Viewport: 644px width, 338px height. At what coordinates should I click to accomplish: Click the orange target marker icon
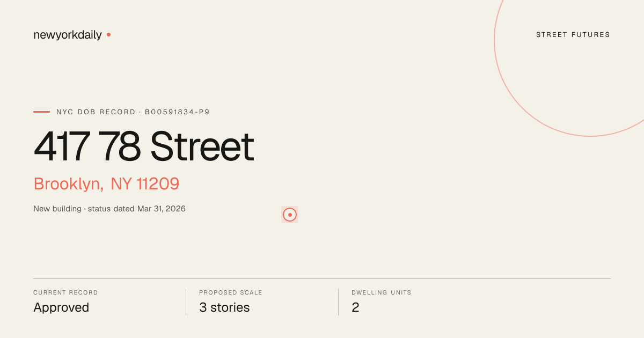(290, 215)
